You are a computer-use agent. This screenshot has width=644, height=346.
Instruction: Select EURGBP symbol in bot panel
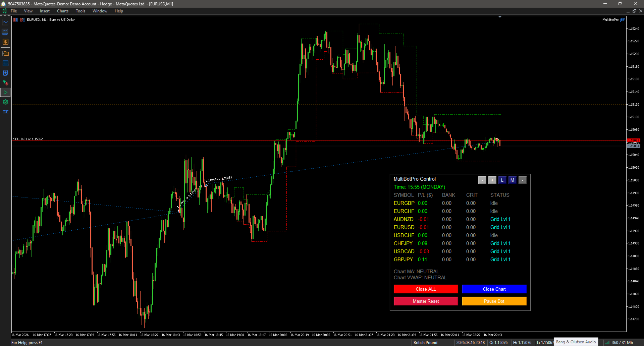(x=404, y=203)
